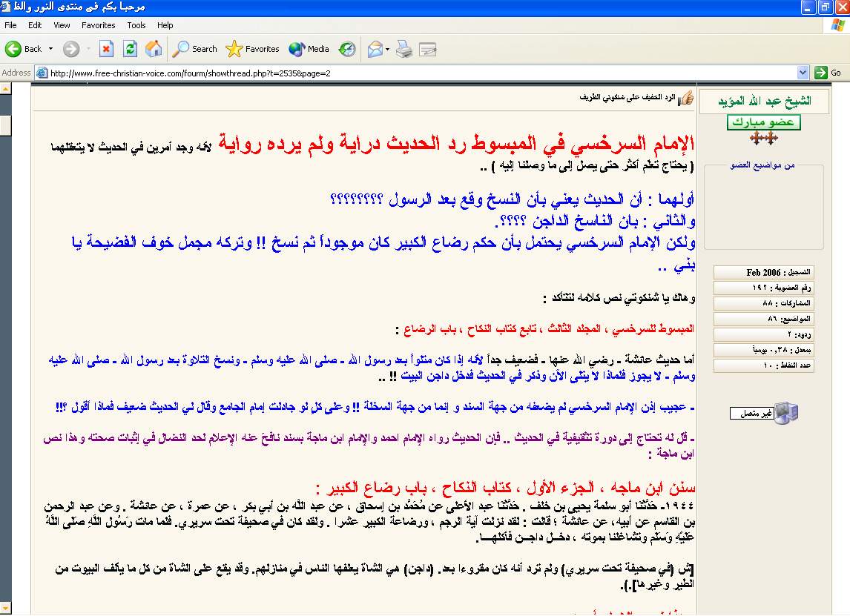Click the vertical scrollbar thumb

(x=5, y=126)
